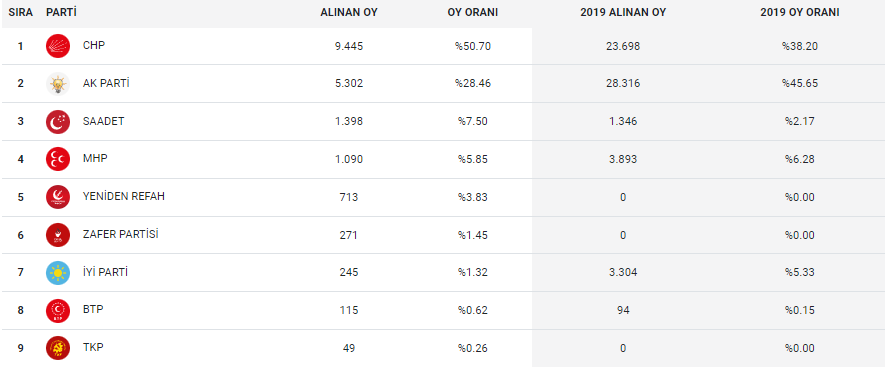Select the Zafer Partisi logo icon
The height and width of the screenshot is (381, 893).
pos(58,235)
